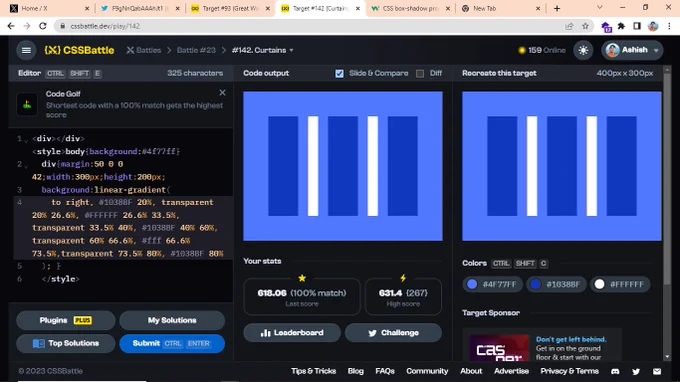
Task: Open the Ashish profile menu
Action: [x=632, y=50]
